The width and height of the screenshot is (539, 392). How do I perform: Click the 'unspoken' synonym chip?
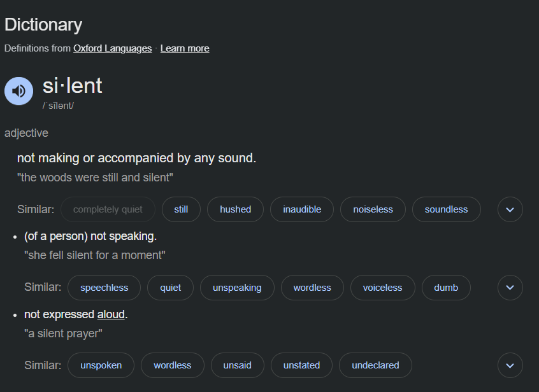(x=101, y=365)
